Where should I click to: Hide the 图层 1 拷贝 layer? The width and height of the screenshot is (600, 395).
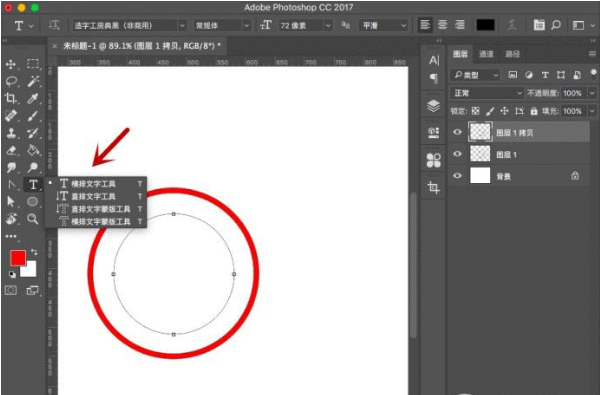(x=457, y=132)
